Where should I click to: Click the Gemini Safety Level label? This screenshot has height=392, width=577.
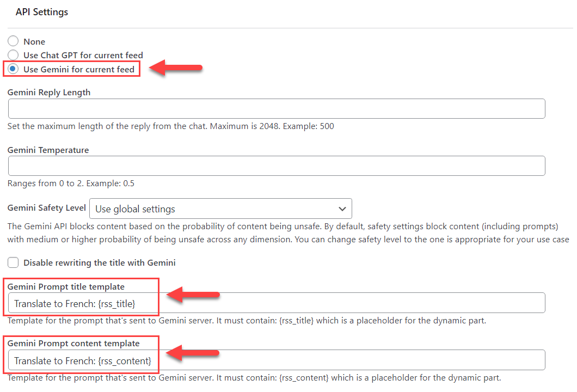click(x=47, y=208)
